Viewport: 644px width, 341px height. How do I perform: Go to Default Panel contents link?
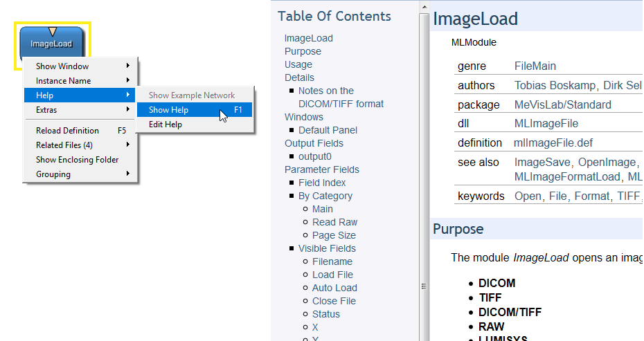click(328, 130)
